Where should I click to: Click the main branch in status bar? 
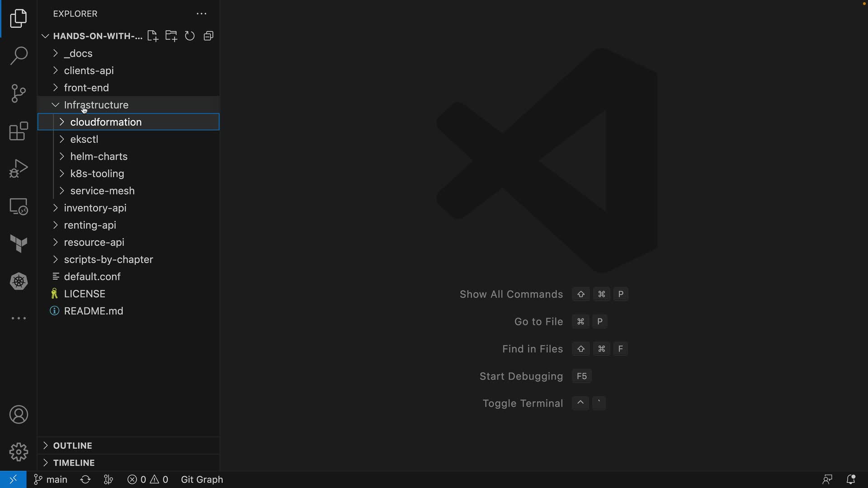[51, 479]
